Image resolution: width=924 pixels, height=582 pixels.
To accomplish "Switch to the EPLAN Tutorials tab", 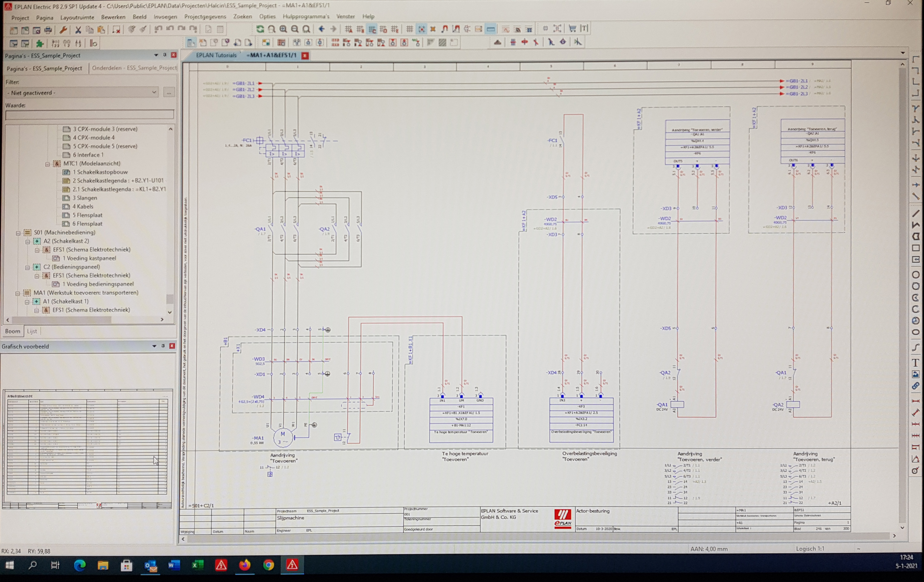I will tap(216, 55).
